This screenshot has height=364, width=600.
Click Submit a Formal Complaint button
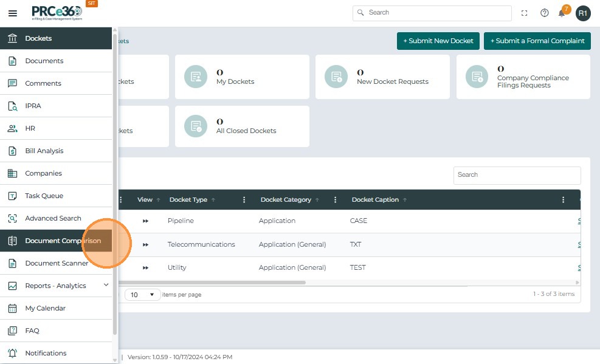537,41
